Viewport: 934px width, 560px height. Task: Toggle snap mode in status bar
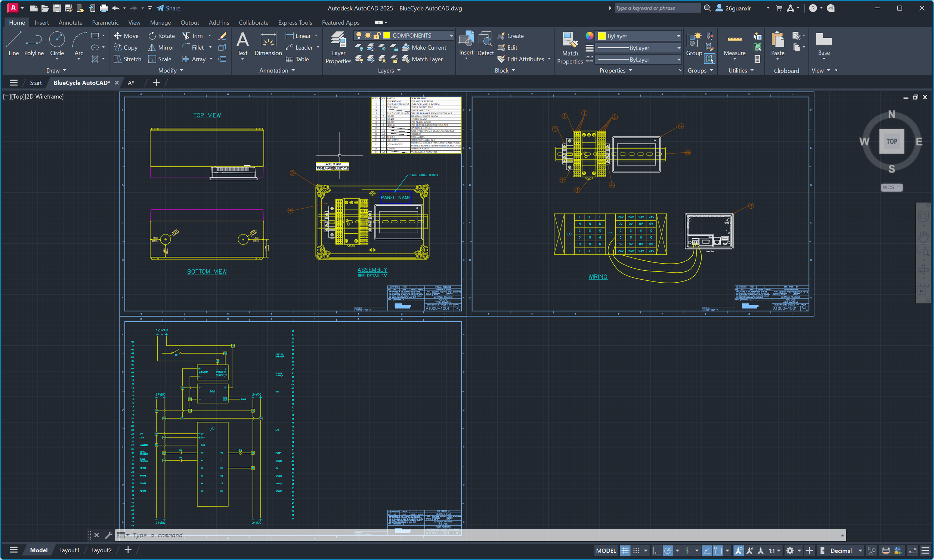(x=636, y=551)
